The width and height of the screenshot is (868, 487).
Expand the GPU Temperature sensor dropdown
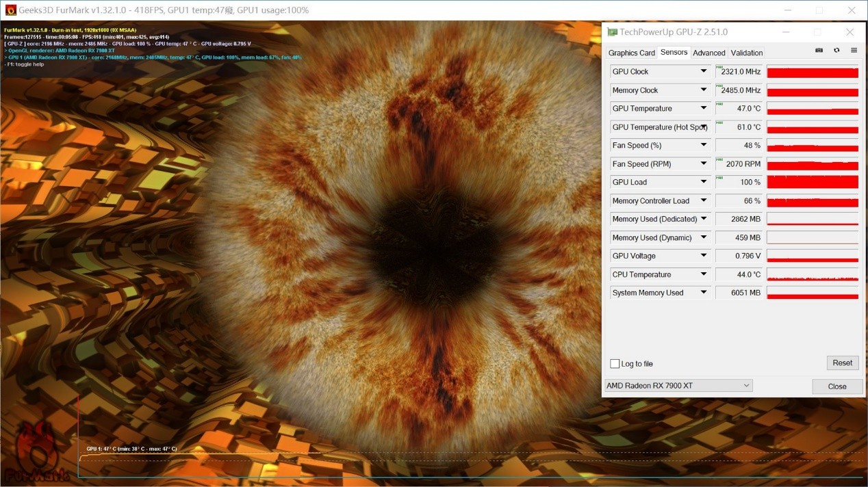pyautogui.click(x=703, y=108)
